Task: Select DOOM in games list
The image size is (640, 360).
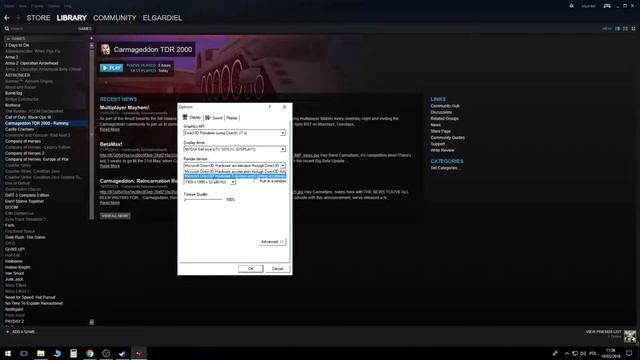Action: (x=11, y=207)
